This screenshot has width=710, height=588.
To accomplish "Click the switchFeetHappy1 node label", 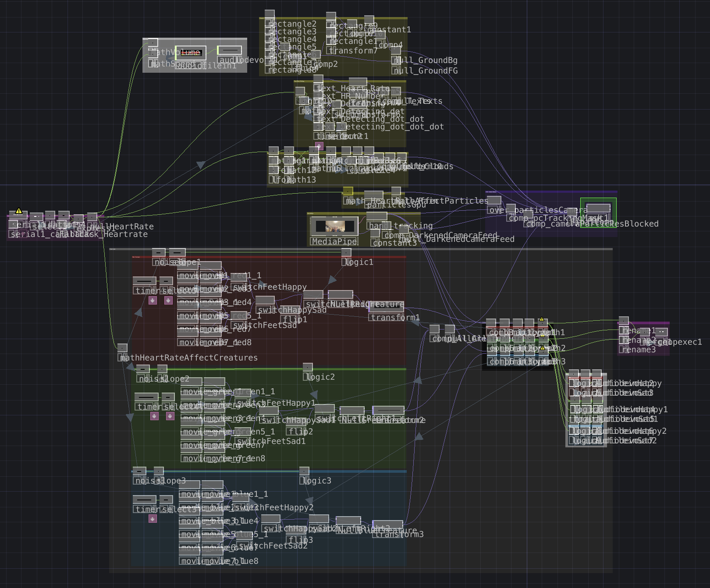I will [276, 403].
